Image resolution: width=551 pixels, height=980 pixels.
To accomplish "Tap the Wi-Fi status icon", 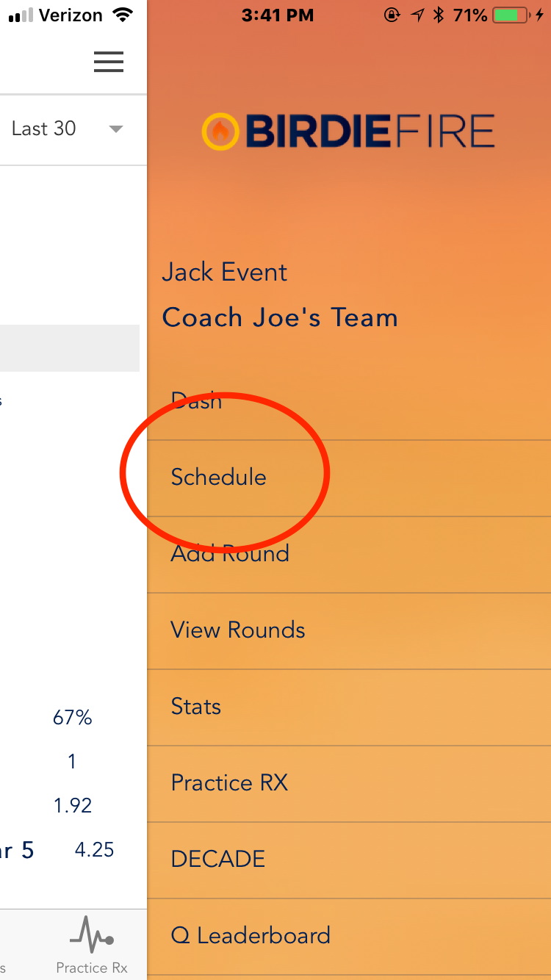I will tap(123, 15).
